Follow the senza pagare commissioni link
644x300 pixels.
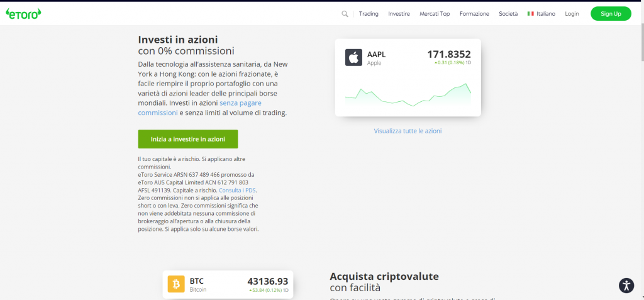[x=241, y=102]
